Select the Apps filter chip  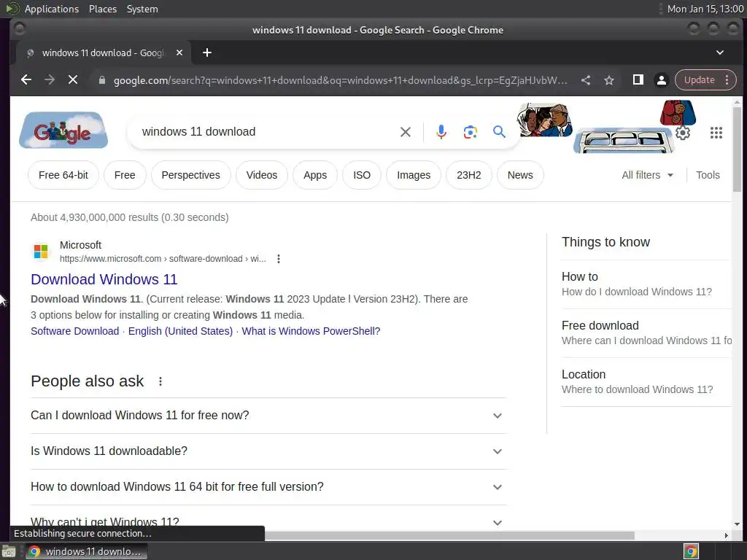315,175
